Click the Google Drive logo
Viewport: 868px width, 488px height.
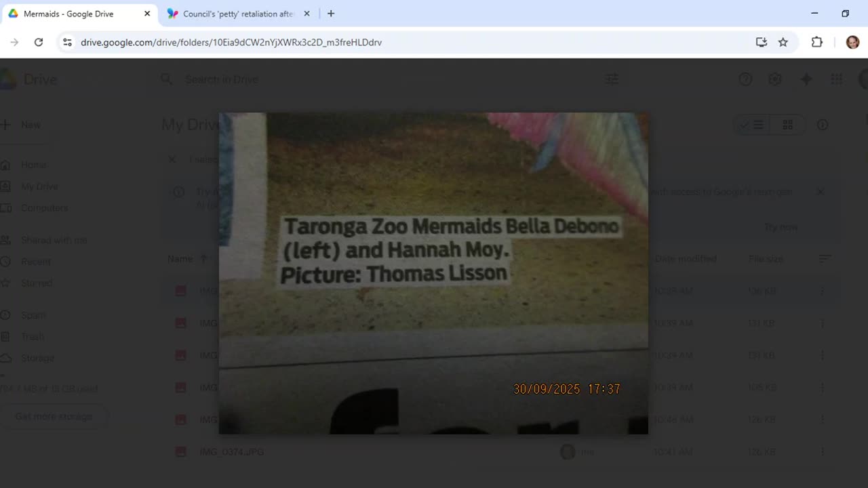point(28,79)
